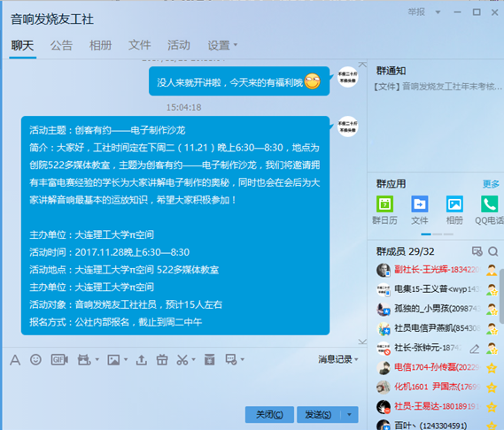Open the 文件 tab
This screenshot has width=504, height=430.
(139, 45)
